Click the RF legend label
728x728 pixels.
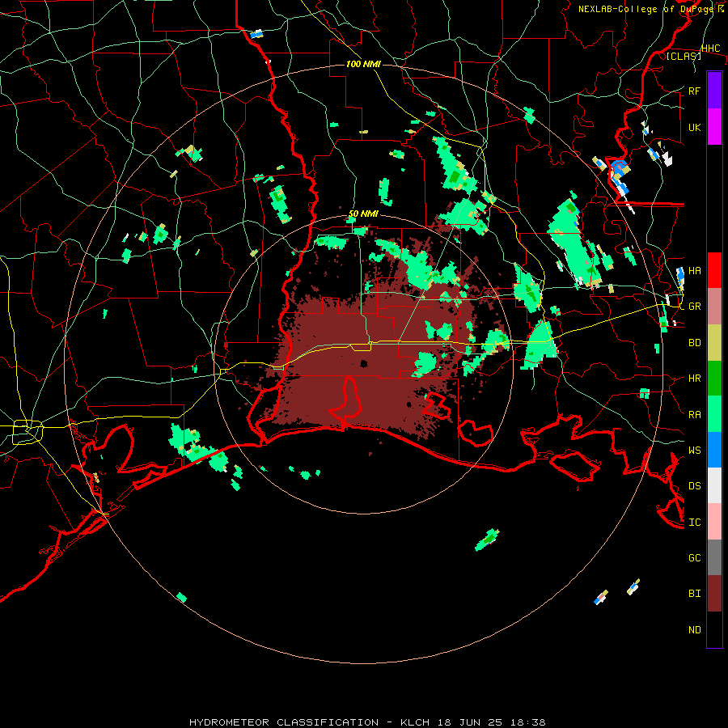[694, 91]
